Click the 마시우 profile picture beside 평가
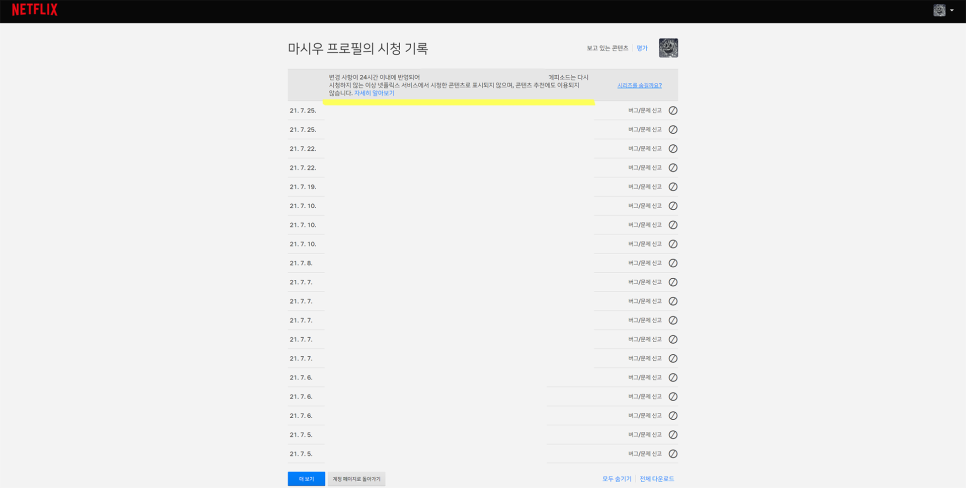 click(x=668, y=48)
